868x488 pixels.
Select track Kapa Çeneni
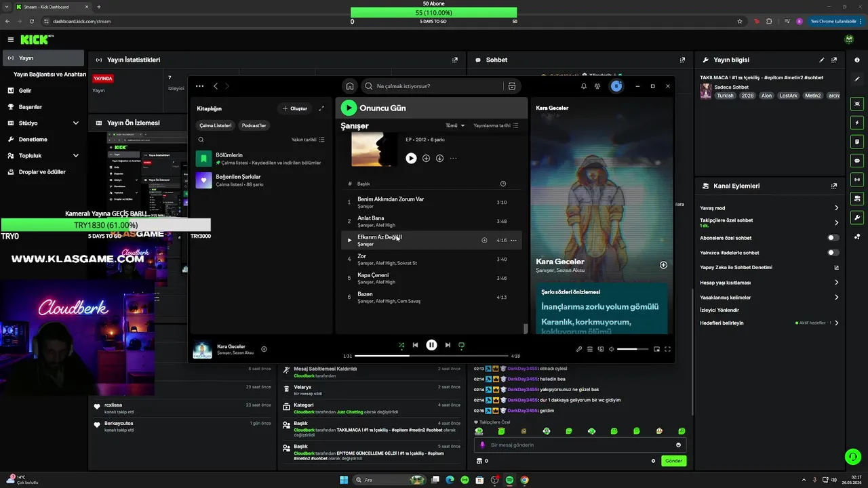tap(431, 278)
